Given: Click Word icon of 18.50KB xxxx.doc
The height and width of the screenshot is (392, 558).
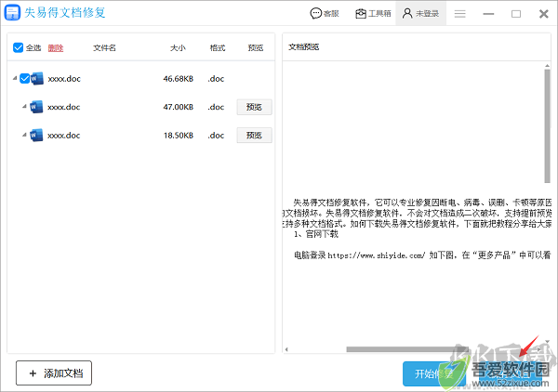Looking at the screenshot, I should pyautogui.click(x=36, y=135).
